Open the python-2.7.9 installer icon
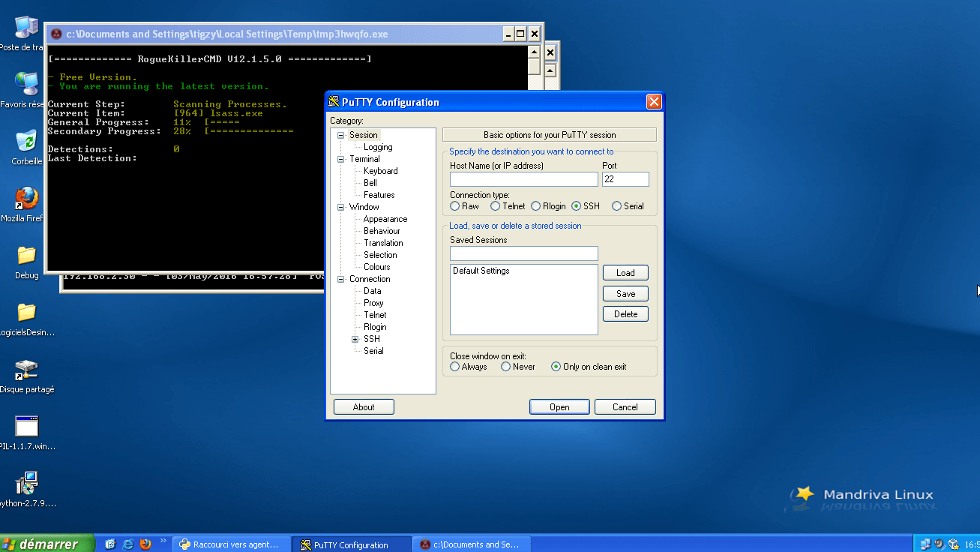This screenshot has height=552, width=980. 27,484
